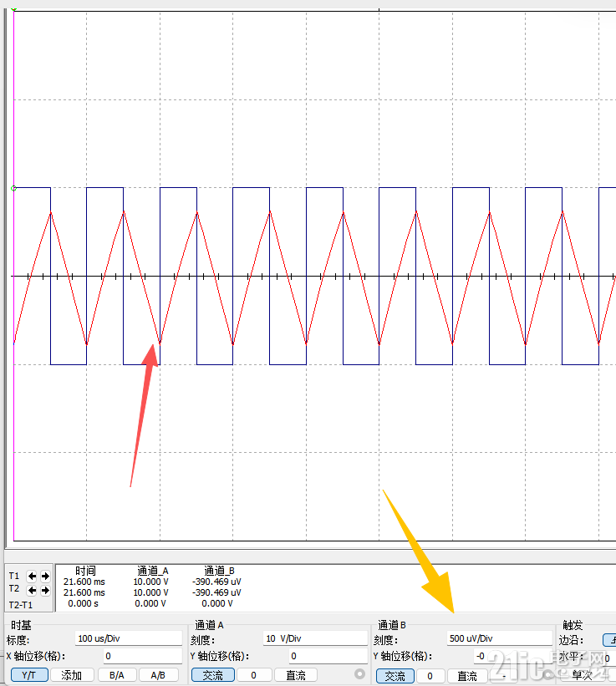Set Channel A coupling to 0 (ground)
The width and height of the screenshot is (616, 686).
click(253, 675)
